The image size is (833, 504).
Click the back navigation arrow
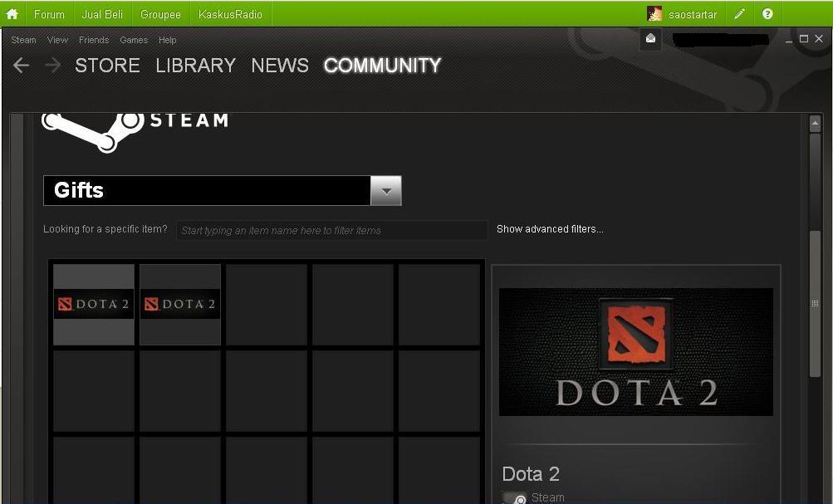pos(22,66)
